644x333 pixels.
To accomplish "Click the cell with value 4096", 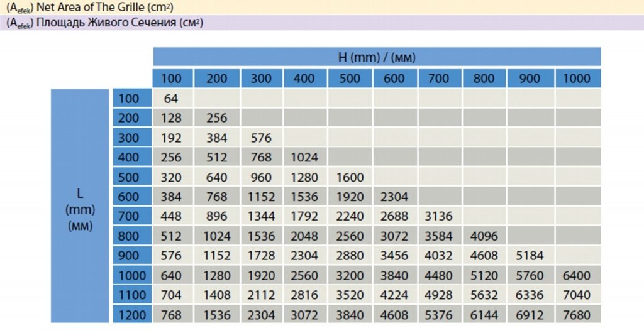I will coord(484,236).
